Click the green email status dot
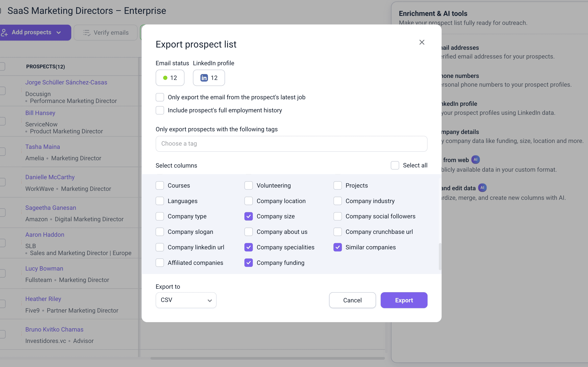588x367 pixels. pos(165,78)
